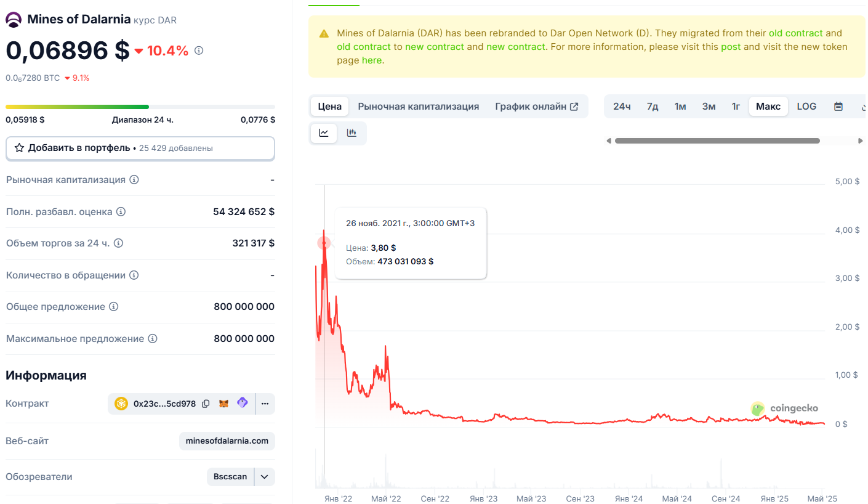
Task: Click info icon beside Объем торгов за 24 ч.
Action: [119, 243]
